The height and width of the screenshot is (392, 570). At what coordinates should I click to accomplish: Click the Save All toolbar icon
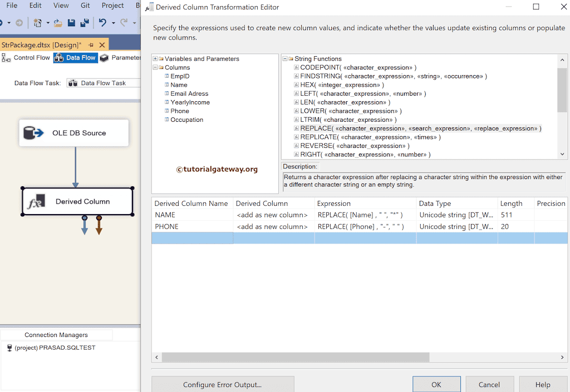tap(83, 22)
